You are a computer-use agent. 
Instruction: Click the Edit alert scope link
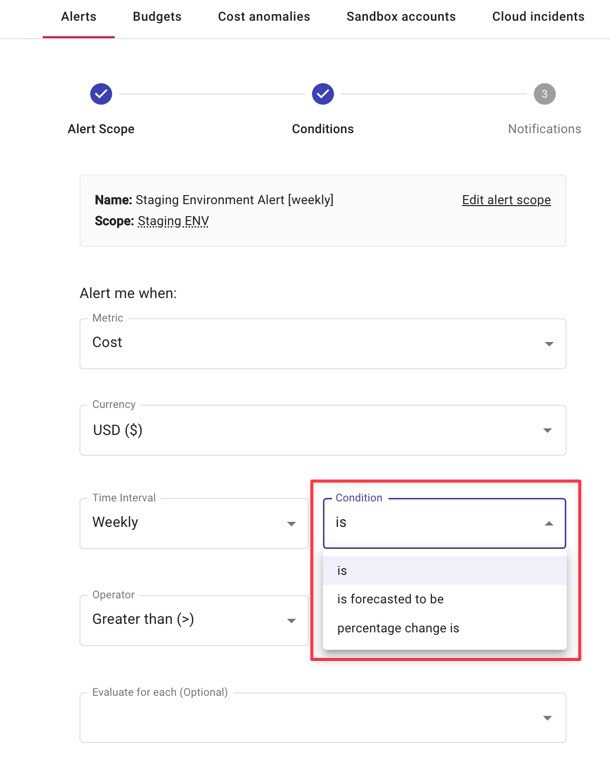[x=506, y=200]
